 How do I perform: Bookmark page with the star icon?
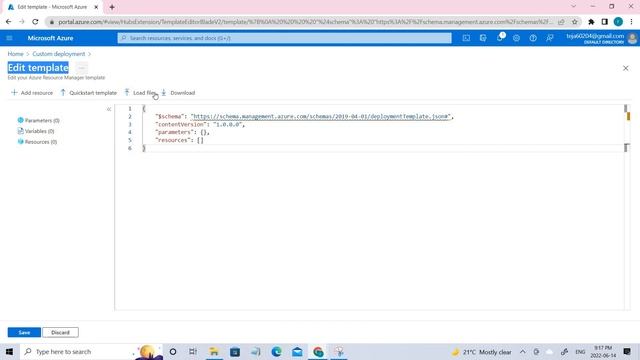pyautogui.click(x=574, y=22)
